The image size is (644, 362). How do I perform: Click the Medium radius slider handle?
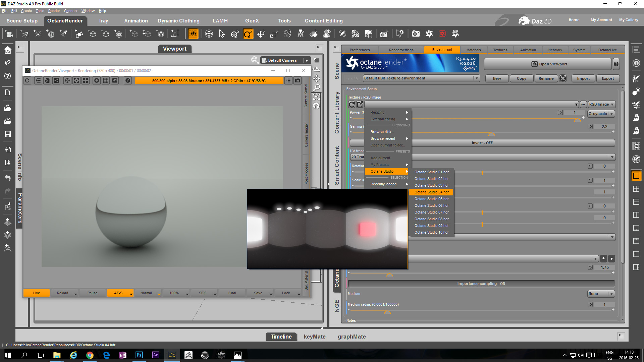(387, 312)
